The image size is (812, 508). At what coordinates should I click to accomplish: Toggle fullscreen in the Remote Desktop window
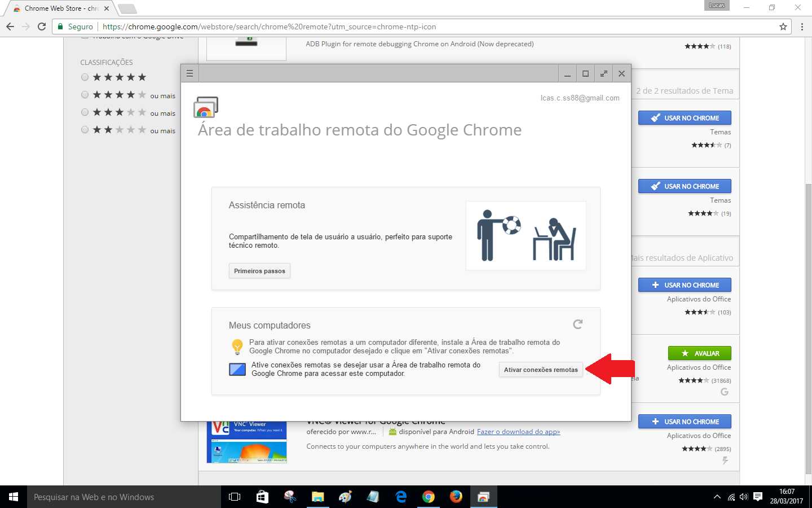click(x=603, y=73)
